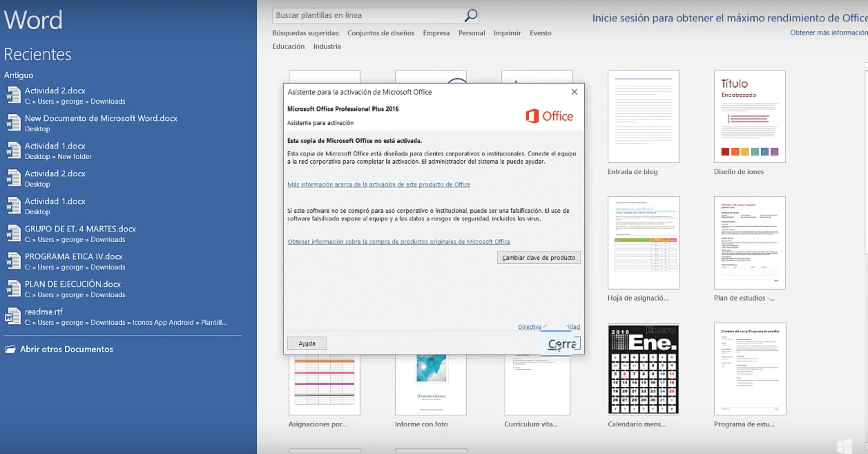Select the Empresa suggested search
The height and width of the screenshot is (454, 868).
pyautogui.click(x=436, y=33)
